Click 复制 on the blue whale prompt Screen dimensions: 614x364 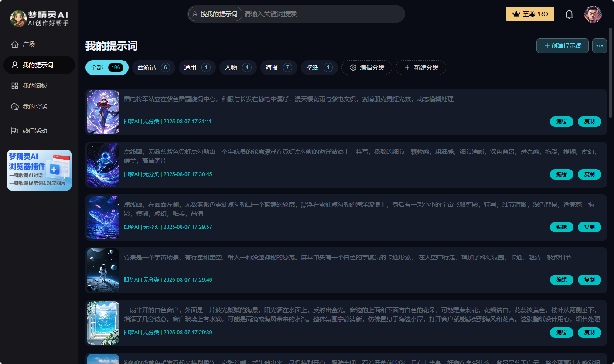click(590, 227)
